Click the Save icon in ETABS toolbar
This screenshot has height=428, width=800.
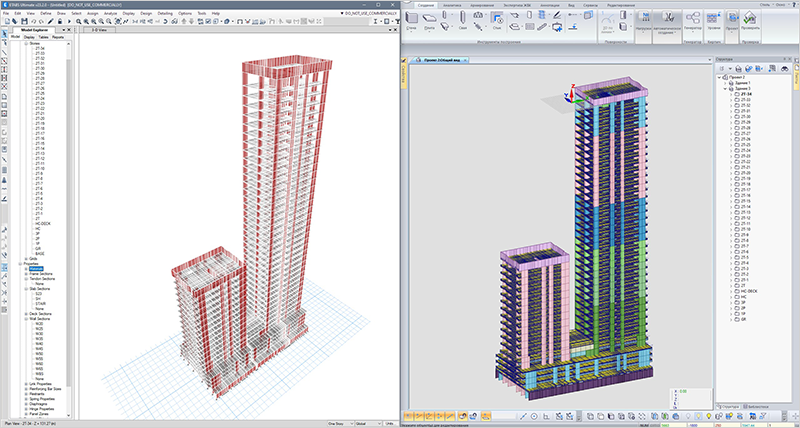click(x=24, y=21)
